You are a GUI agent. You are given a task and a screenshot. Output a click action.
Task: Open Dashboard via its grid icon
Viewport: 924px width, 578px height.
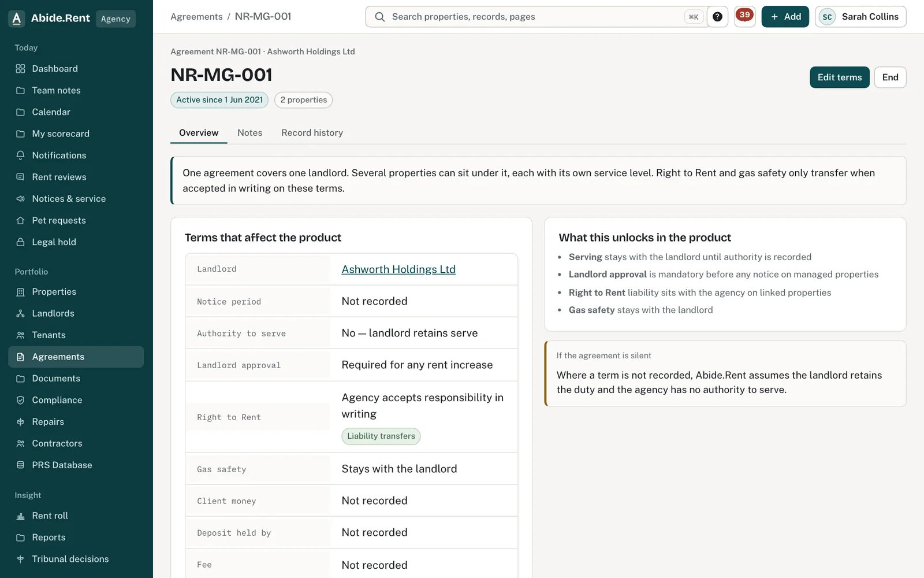coord(20,69)
